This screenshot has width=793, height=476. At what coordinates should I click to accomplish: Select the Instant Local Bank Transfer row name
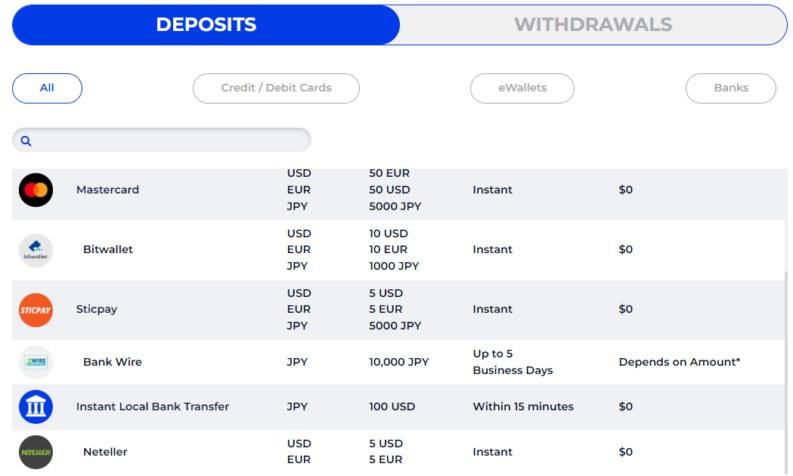tap(153, 407)
